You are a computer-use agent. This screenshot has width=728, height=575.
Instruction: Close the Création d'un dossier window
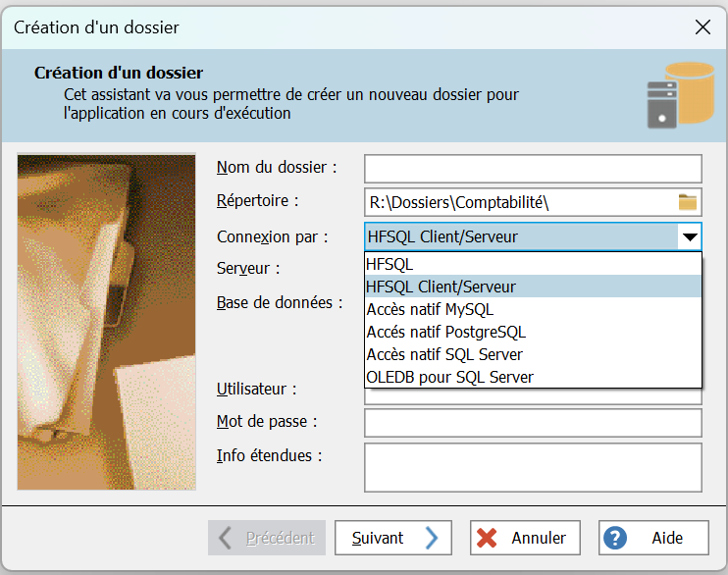pos(702,27)
